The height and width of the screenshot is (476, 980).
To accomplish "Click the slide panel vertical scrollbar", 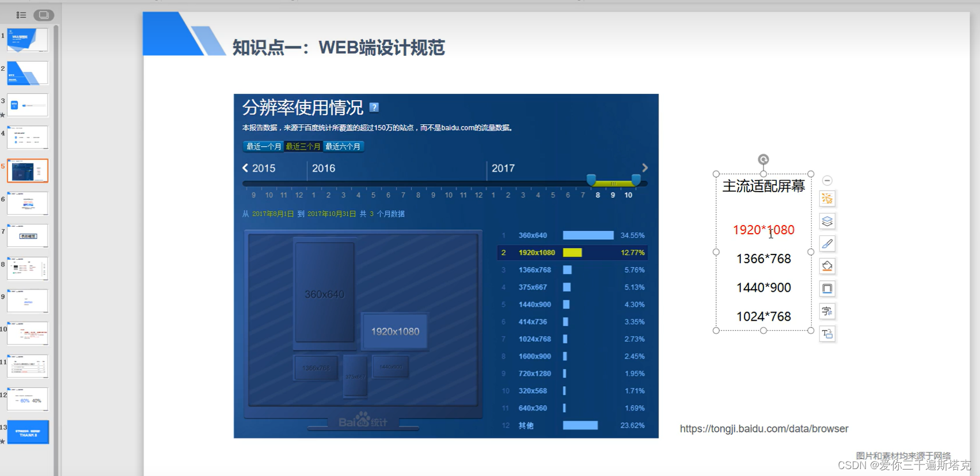I will 56,250.
